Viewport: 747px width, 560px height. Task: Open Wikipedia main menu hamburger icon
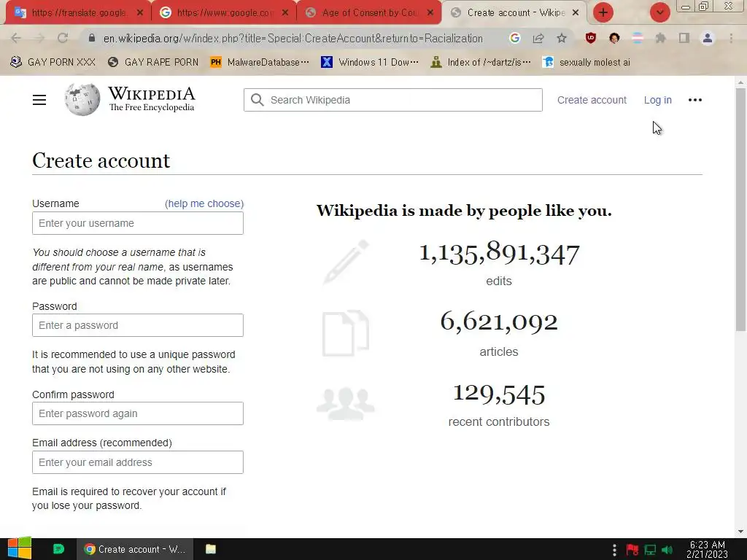pos(39,100)
